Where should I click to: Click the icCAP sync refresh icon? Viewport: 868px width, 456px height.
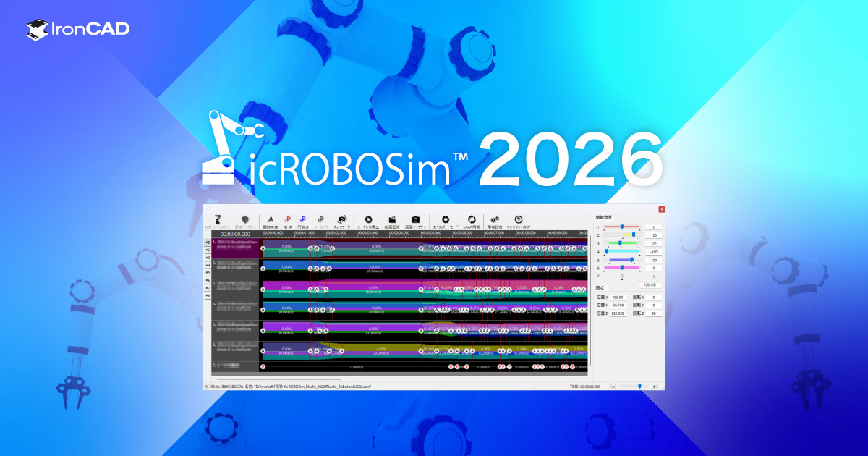point(471,219)
